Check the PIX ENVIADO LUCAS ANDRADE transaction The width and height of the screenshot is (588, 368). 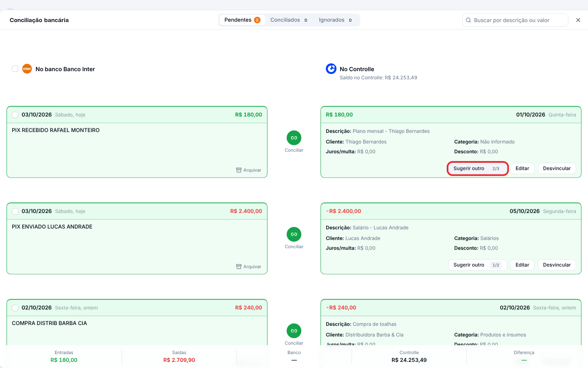(15, 211)
